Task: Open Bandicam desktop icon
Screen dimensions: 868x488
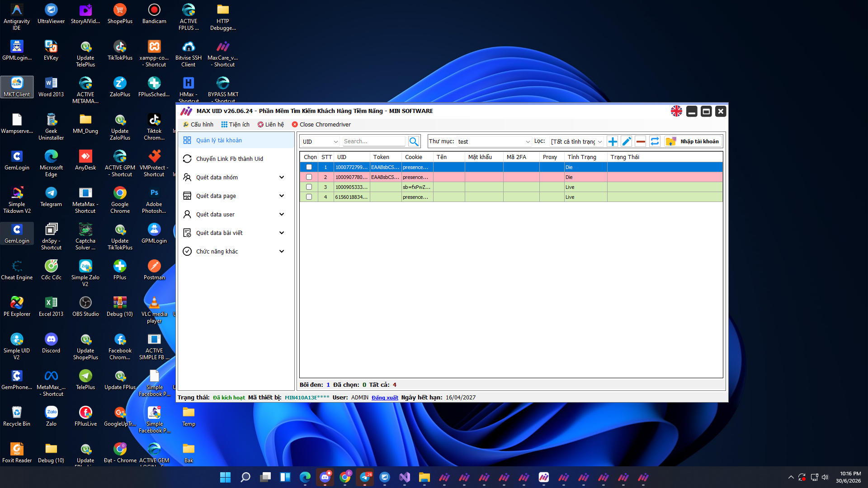Action: click(x=154, y=14)
